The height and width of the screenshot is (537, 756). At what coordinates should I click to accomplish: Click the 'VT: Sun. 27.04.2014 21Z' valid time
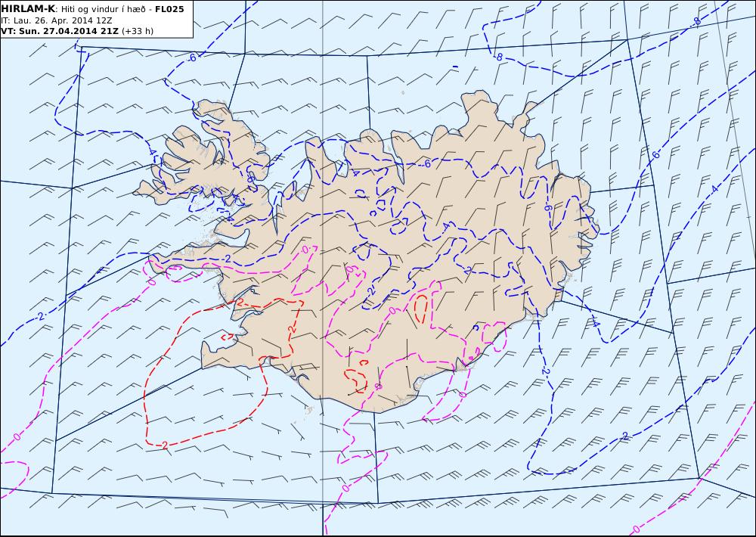tap(60, 31)
